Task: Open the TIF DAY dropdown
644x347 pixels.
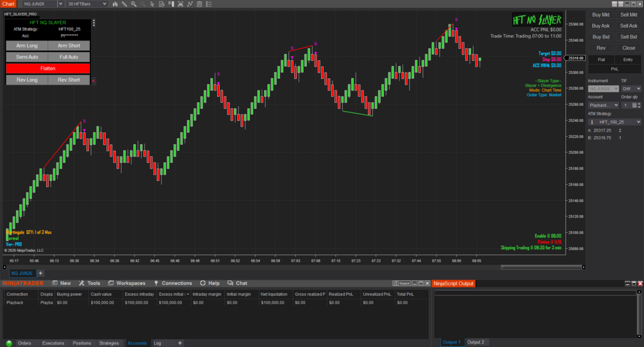Action: point(631,89)
